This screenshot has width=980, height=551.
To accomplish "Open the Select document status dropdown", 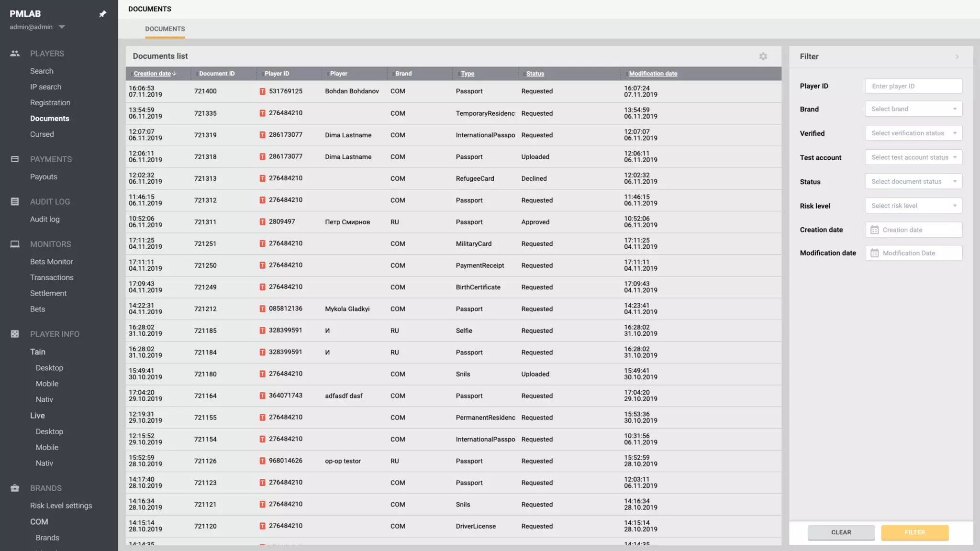I will click(913, 182).
